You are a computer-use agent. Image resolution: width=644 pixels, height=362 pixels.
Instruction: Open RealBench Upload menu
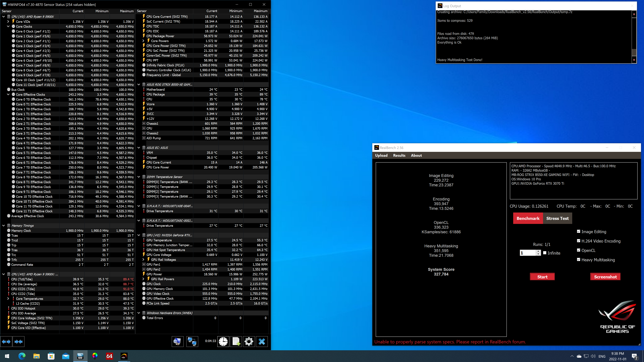click(381, 155)
